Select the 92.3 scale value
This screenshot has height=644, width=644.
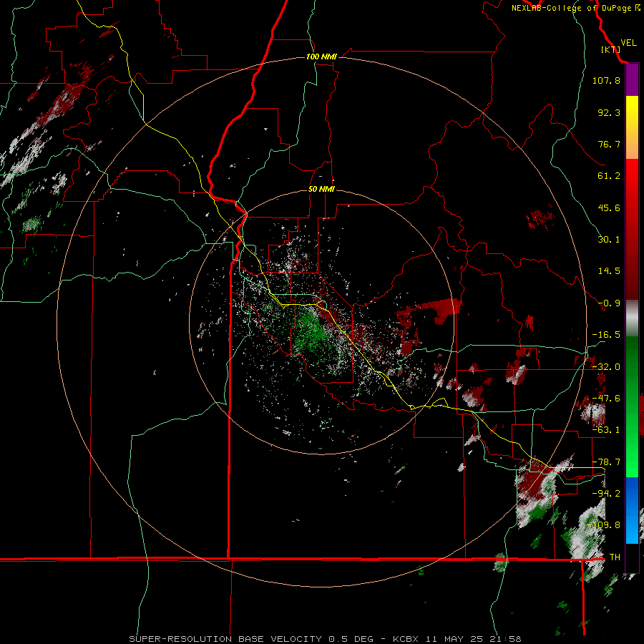[609, 112]
